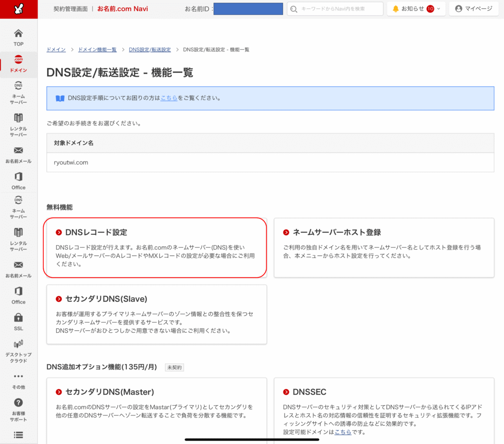Open the ネームサーバーホスト登録 card title
504x444 pixels.
coord(337,232)
